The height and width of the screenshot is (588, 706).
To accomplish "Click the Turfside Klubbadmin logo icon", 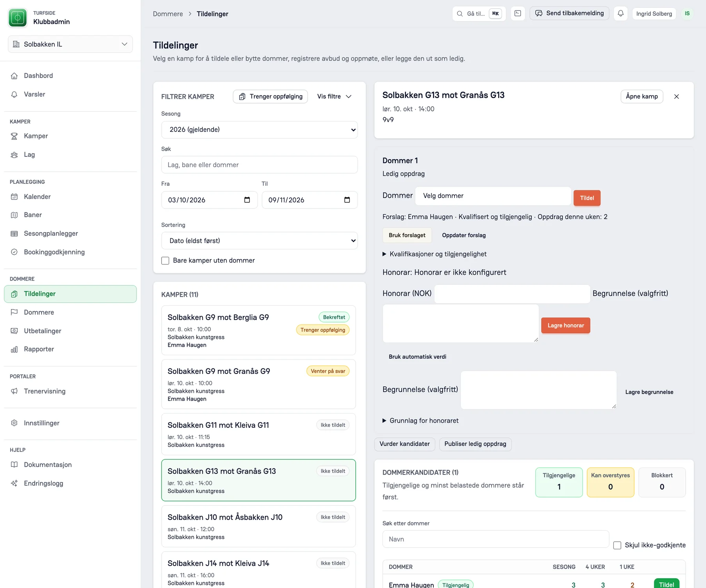I will [x=18, y=18].
